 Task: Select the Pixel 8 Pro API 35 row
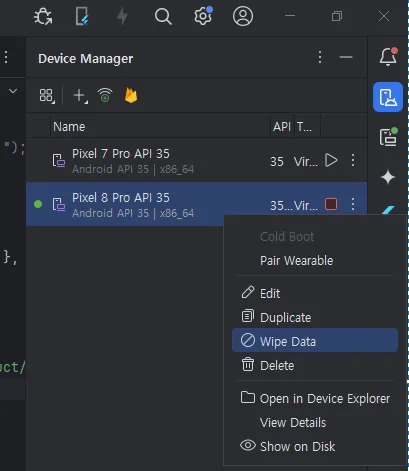click(x=197, y=204)
